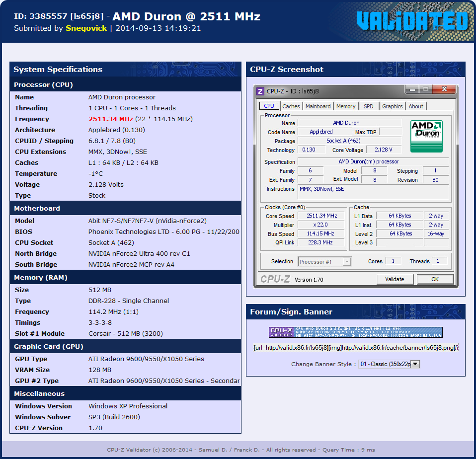
Task: Click the VALIDATED stamp graphic
Action: coord(412,21)
